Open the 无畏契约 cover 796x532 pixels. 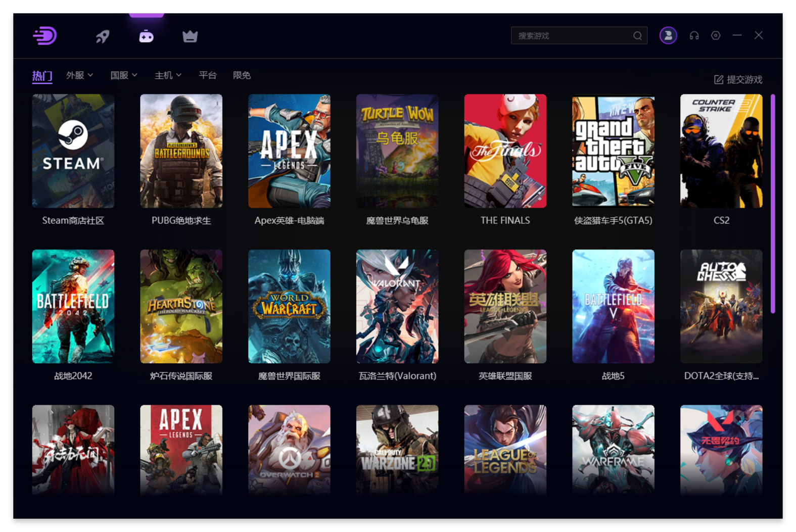[721, 450]
